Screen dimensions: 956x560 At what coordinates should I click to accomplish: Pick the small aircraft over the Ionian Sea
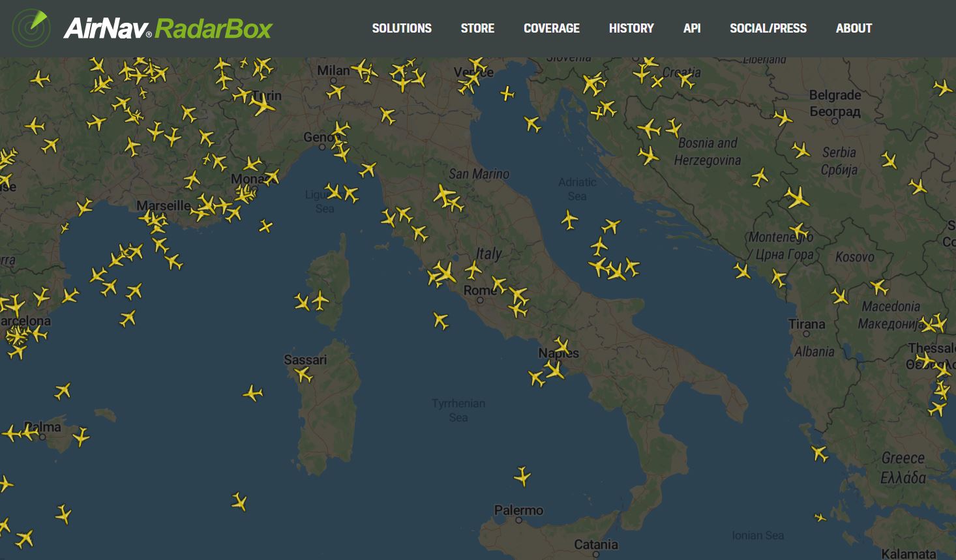click(820, 518)
